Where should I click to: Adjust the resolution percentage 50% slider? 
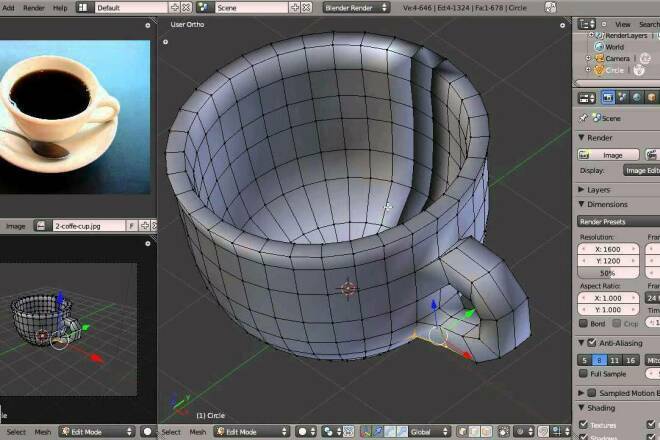coord(607,272)
